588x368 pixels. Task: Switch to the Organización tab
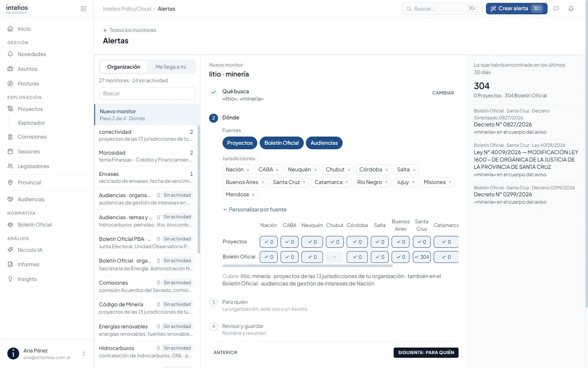coord(124,67)
